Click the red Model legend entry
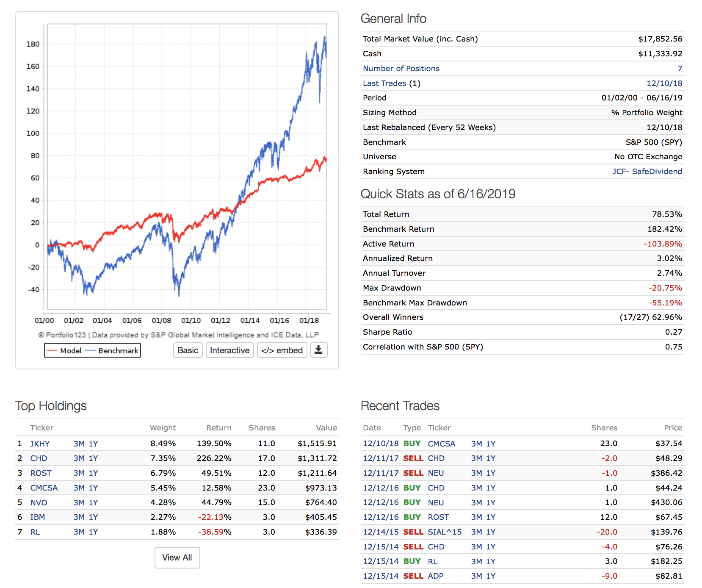The width and height of the screenshot is (702, 588). (x=64, y=351)
